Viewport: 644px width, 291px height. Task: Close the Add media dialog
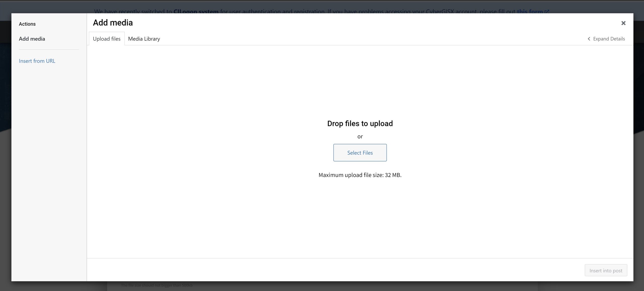click(623, 23)
